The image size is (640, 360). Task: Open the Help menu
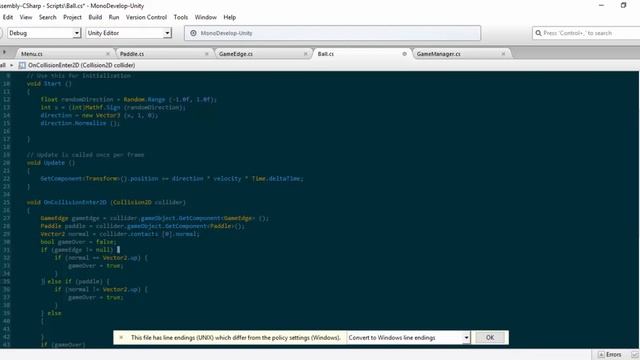click(x=229, y=17)
